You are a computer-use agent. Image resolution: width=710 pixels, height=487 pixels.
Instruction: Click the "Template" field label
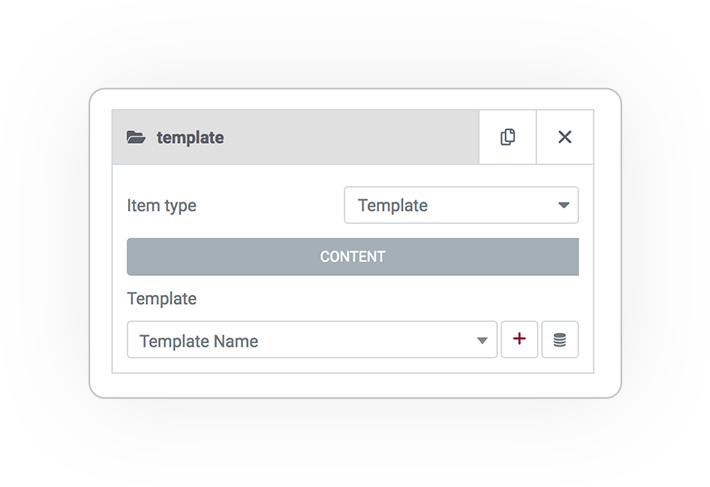click(162, 299)
